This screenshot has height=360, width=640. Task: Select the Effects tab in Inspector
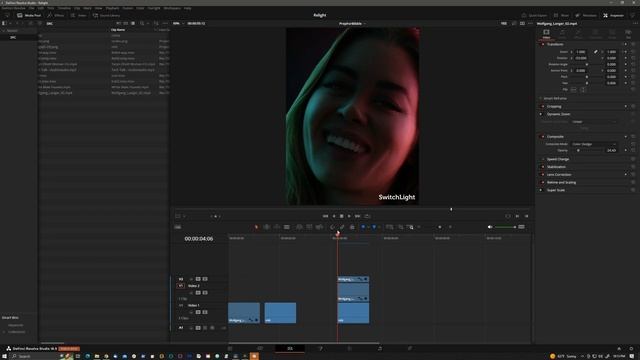pos(578,33)
